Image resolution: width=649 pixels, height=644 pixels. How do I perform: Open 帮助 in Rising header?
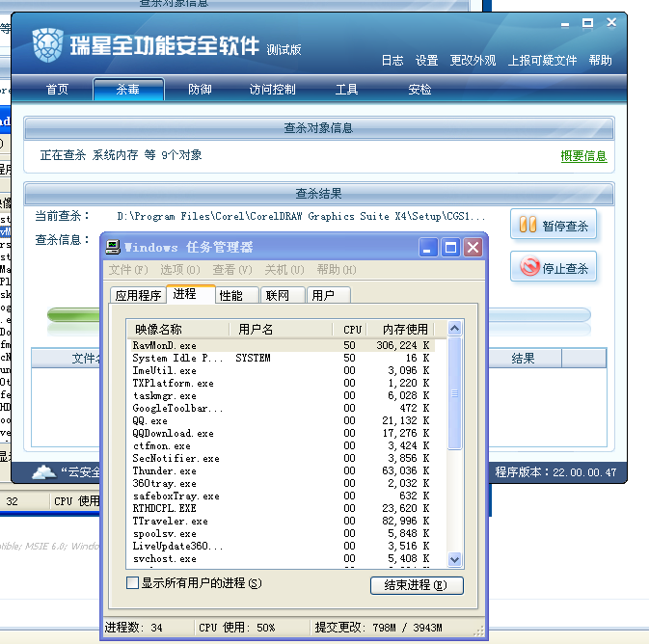[600, 61]
